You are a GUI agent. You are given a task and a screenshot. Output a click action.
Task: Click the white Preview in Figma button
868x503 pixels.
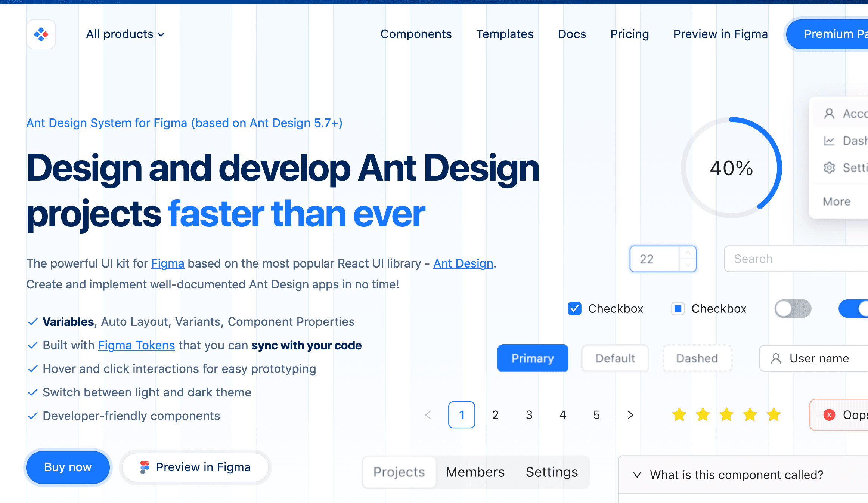tap(195, 467)
